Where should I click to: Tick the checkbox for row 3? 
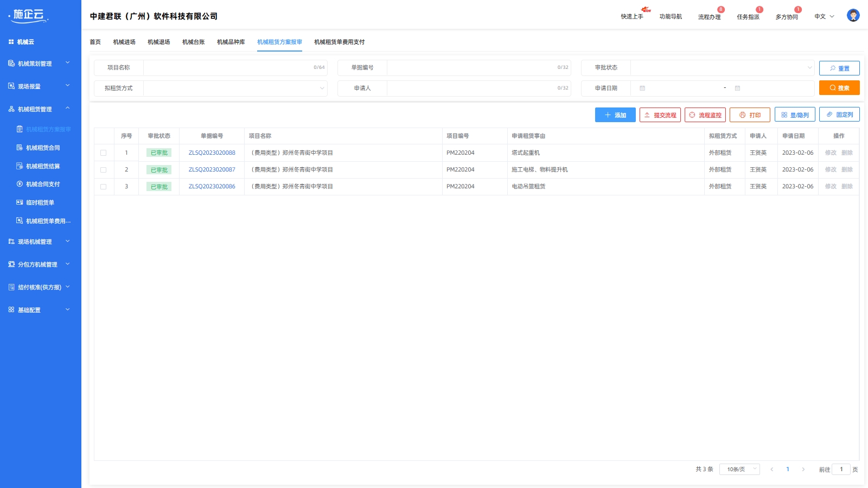point(104,187)
